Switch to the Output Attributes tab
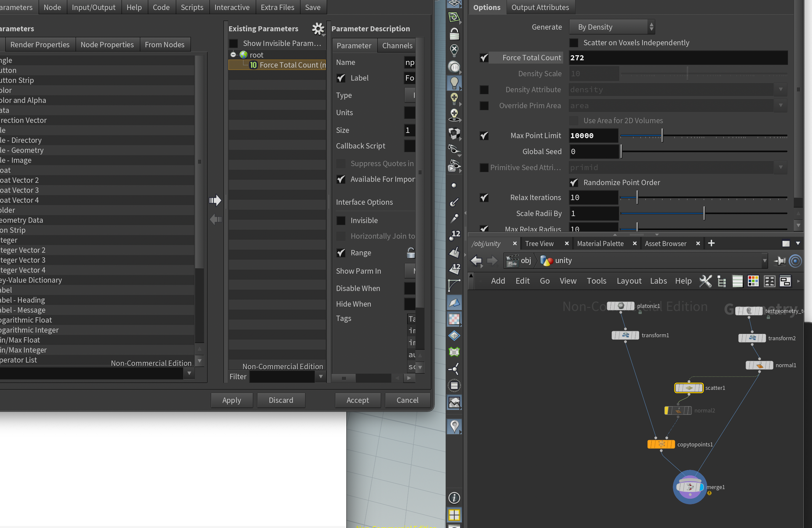 coord(540,7)
